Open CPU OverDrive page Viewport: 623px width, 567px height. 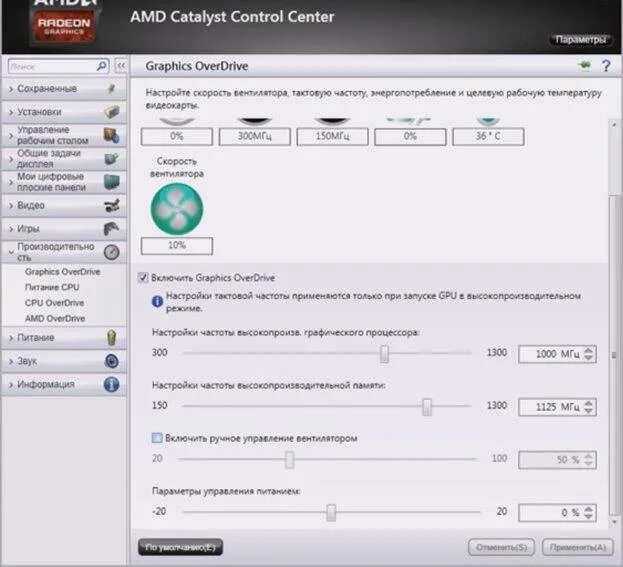click(x=54, y=303)
